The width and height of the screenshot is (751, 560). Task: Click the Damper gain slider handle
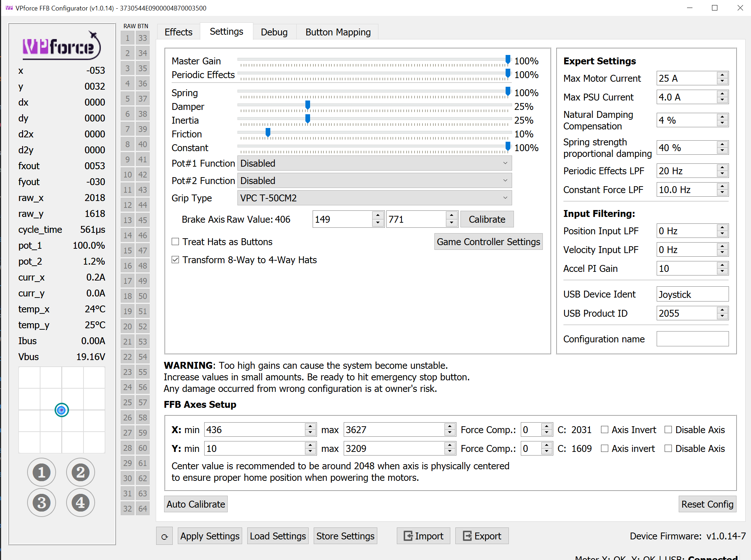click(308, 105)
